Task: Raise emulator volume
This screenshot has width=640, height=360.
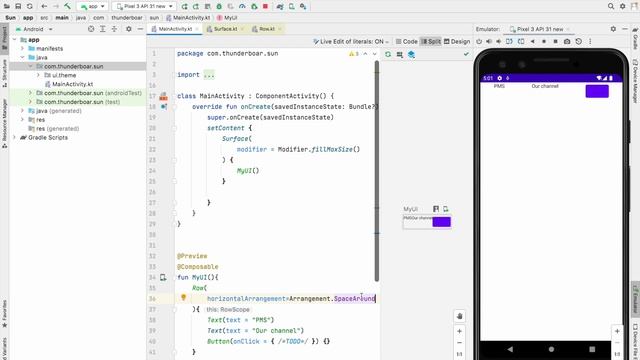Action: pyautogui.click(x=489, y=42)
